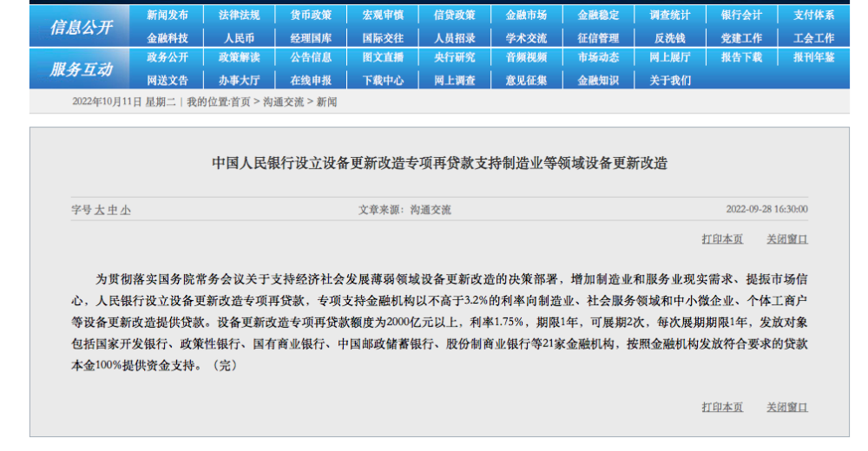Image resolution: width=868 pixels, height=451 pixels.
Task: Open the 报告下载 menu item
Action: point(741,57)
